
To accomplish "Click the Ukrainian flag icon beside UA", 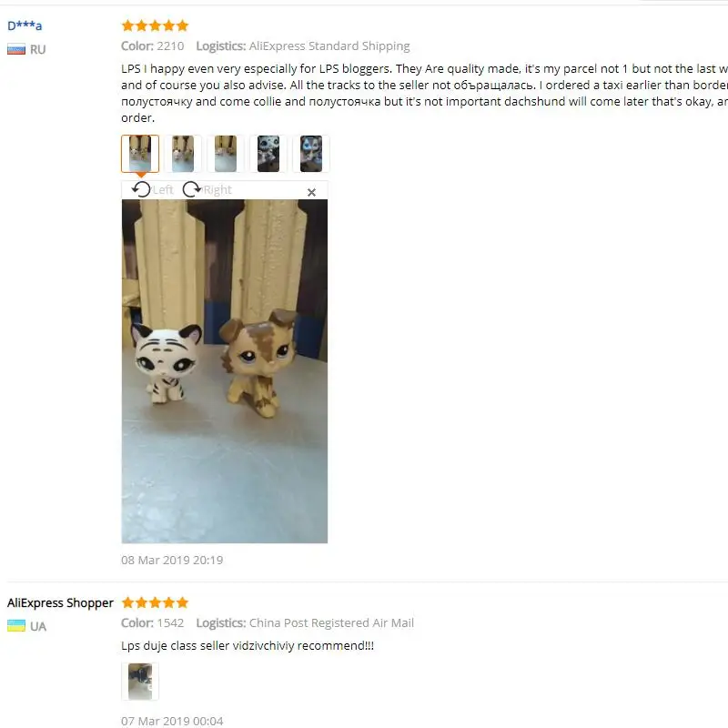I will click(16, 626).
